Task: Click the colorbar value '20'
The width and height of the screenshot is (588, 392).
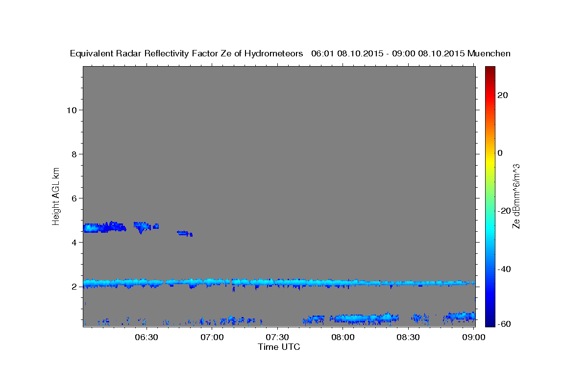Action: click(503, 95)
